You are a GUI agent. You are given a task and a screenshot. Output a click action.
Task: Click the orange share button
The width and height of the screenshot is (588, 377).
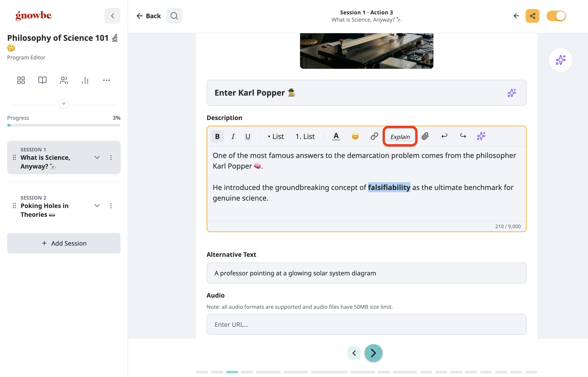point(532,16)
